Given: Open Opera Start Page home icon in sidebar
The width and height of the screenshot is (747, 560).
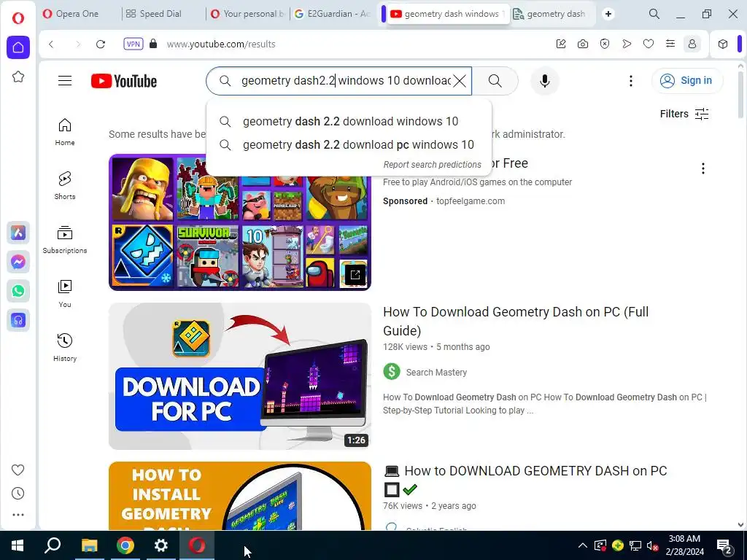Looking at the screenshot, I should [18, 47].
